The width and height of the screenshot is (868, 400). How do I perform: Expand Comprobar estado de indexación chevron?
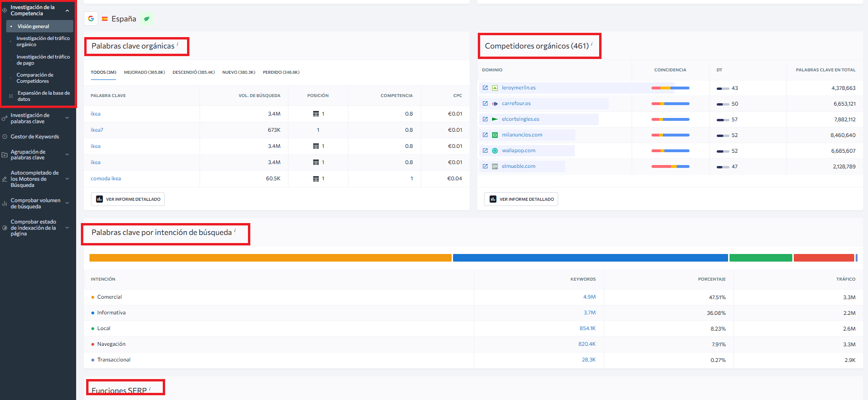click(x=67, y=228)
